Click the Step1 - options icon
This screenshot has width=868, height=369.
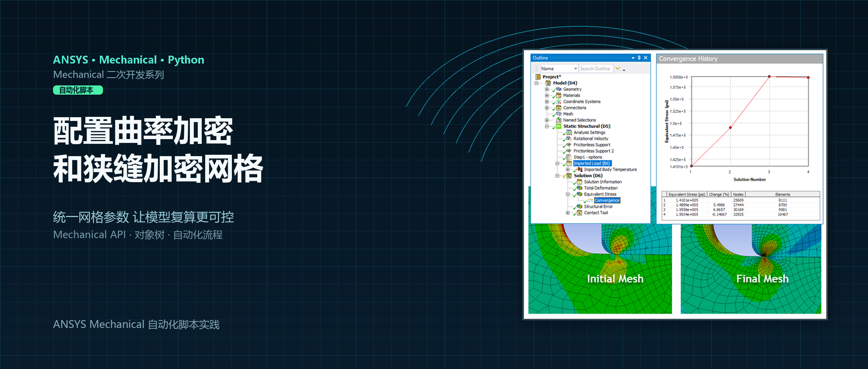pyautogui.click(x=569, y=157)
